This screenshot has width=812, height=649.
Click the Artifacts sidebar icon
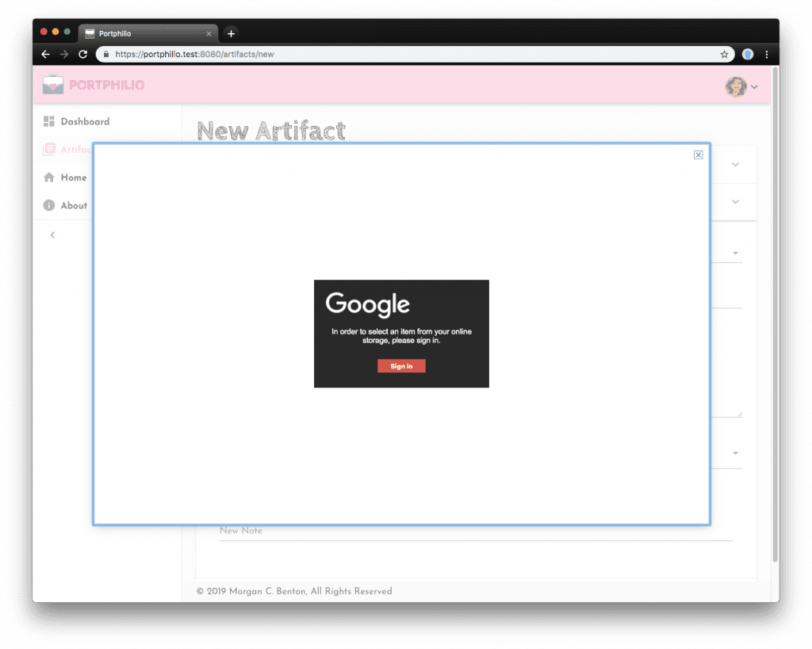[49, 150]
